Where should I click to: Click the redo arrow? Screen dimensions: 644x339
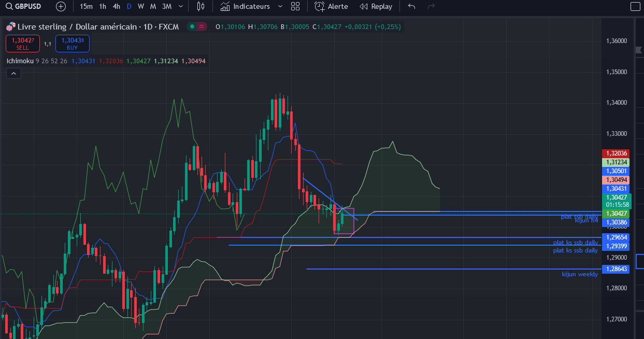click(431, 6)
